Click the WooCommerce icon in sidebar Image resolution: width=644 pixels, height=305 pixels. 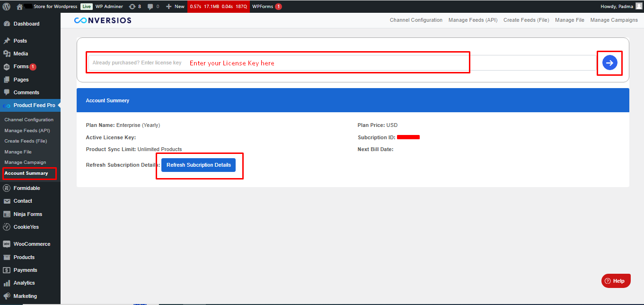pos(7,244)
